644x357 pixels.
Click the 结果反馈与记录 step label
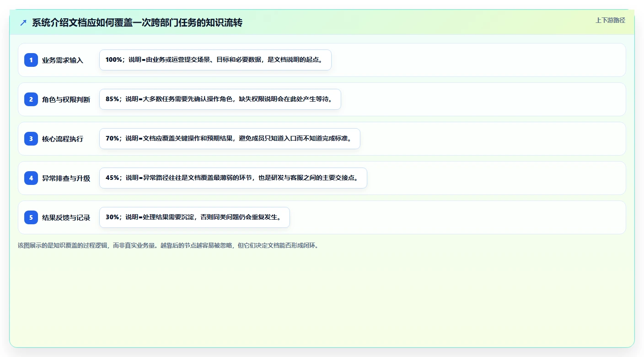click(66, 217)
